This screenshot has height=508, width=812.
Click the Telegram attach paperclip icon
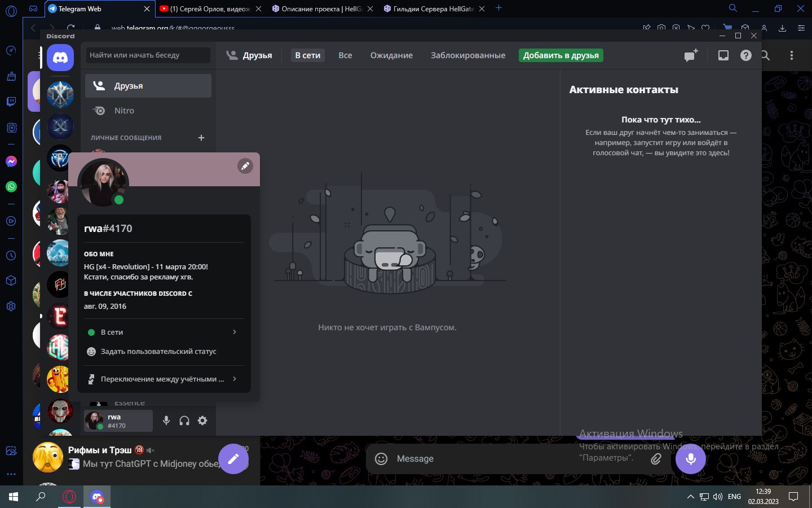656,459
